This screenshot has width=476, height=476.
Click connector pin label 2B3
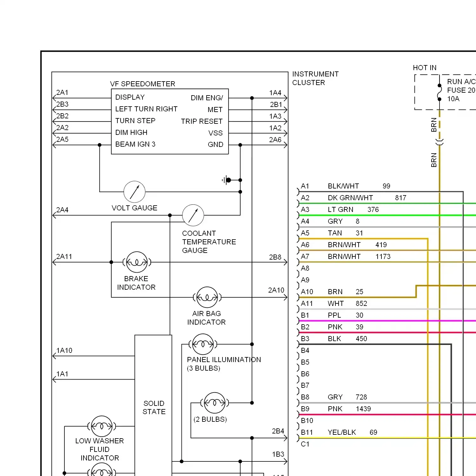coord(62,104)
